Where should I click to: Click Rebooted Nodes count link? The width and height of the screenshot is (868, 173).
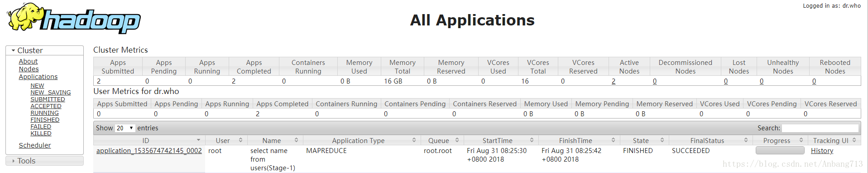tap(814, 81)
